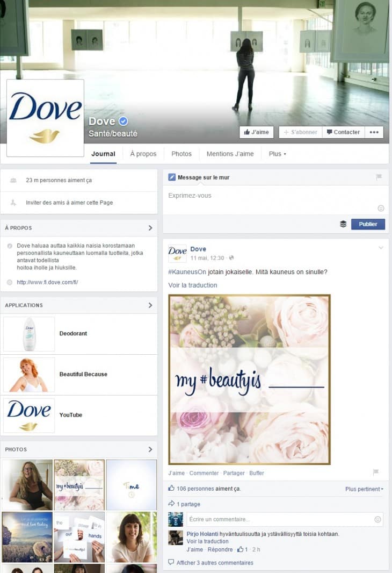Click 'Afficher 3 autres commentaires'
This screenshot has width=392, height=573.
click(x=215, y=563)
